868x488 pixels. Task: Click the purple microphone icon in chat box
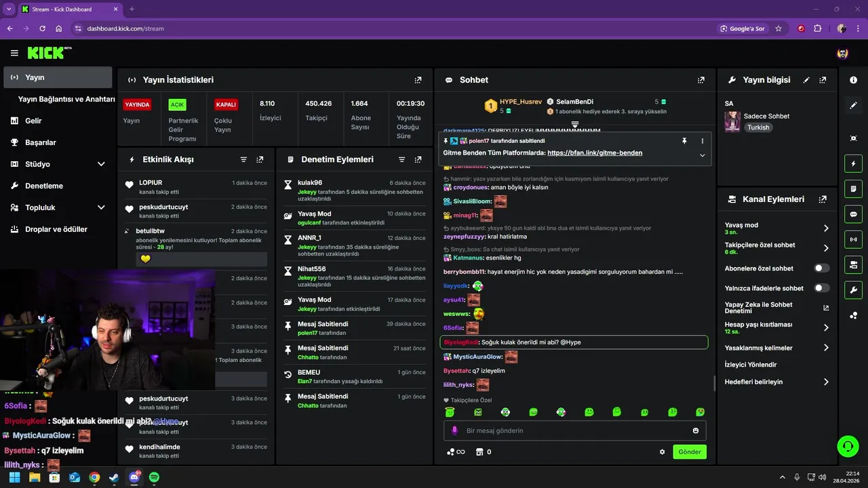point(454,430)
